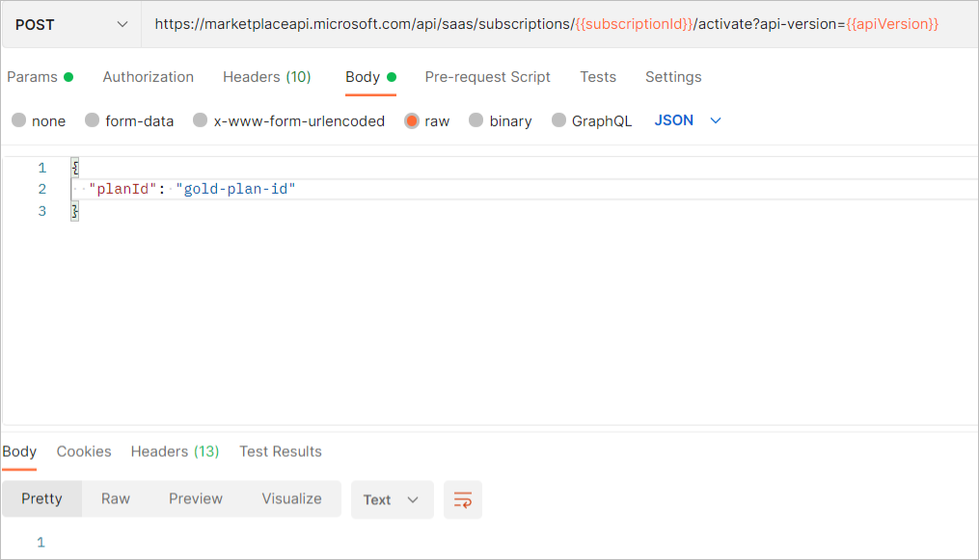This screenshot has height=560, width=979.
Task: Choose x-www-form-urlencoded body type
Action: coord(200,120)
